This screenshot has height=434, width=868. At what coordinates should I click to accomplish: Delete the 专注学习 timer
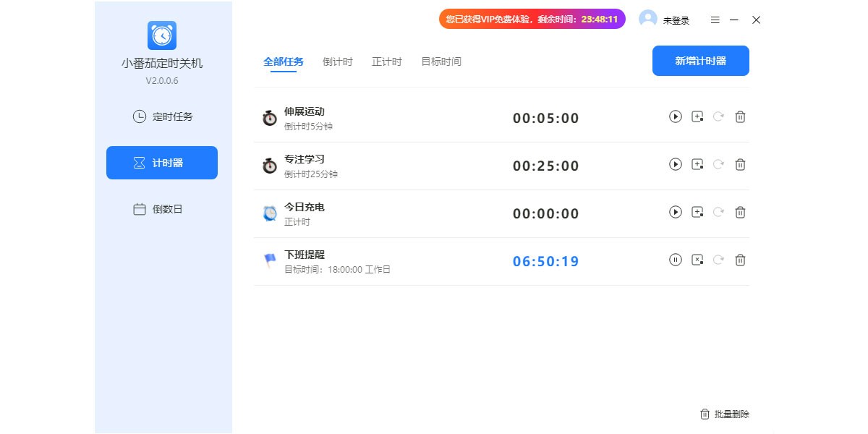[x=740, y=164]
